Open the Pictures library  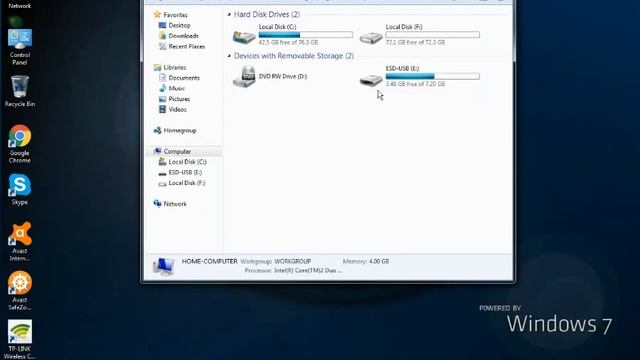point(179,99)
